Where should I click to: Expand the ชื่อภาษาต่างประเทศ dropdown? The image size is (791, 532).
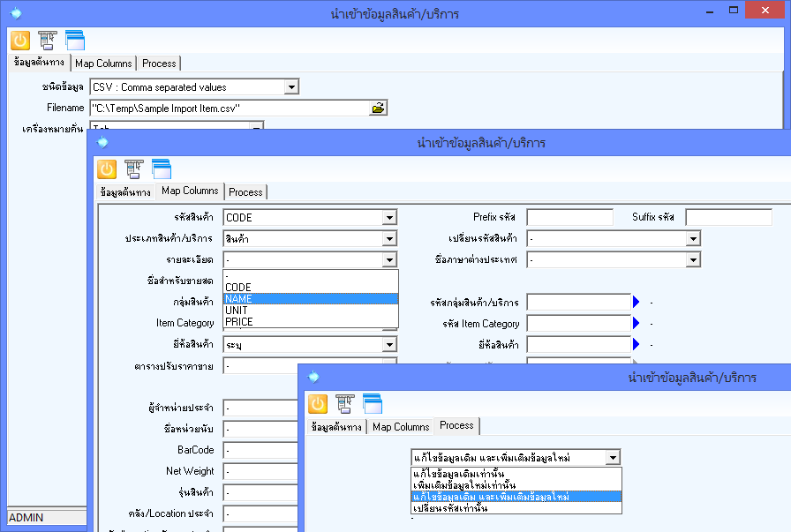693,260
